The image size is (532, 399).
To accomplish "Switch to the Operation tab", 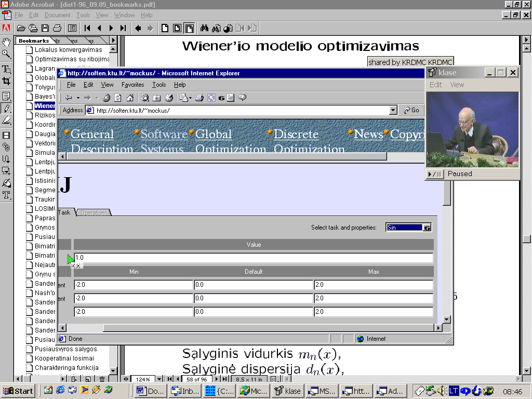I will 93,213.
